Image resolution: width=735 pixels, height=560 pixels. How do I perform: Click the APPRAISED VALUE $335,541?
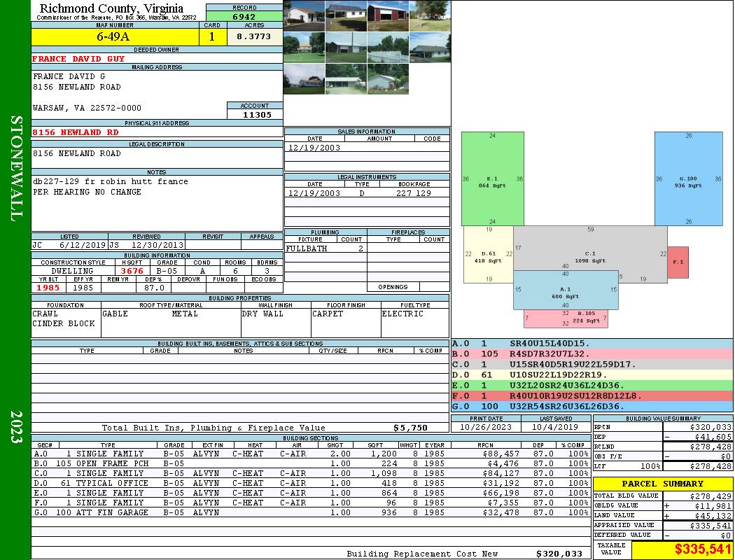tap(710, 526)
